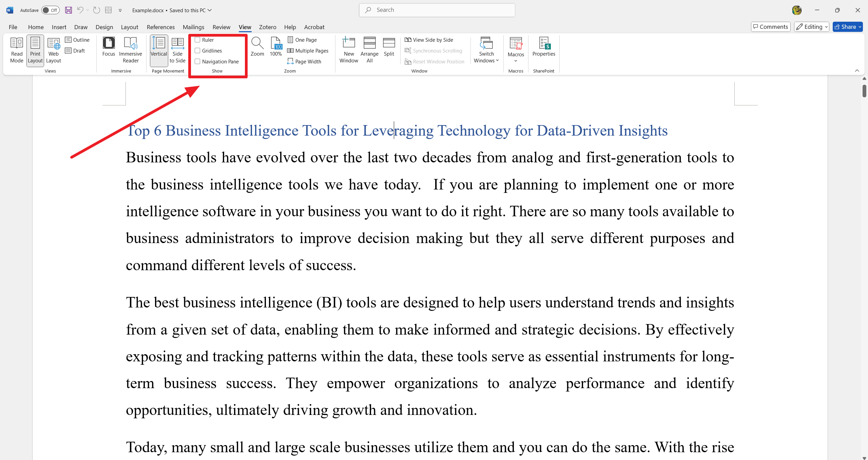Open the Undo history dropdown arrow
The height and width of the screenshot is (460, 868).
[x=88, y=10]
